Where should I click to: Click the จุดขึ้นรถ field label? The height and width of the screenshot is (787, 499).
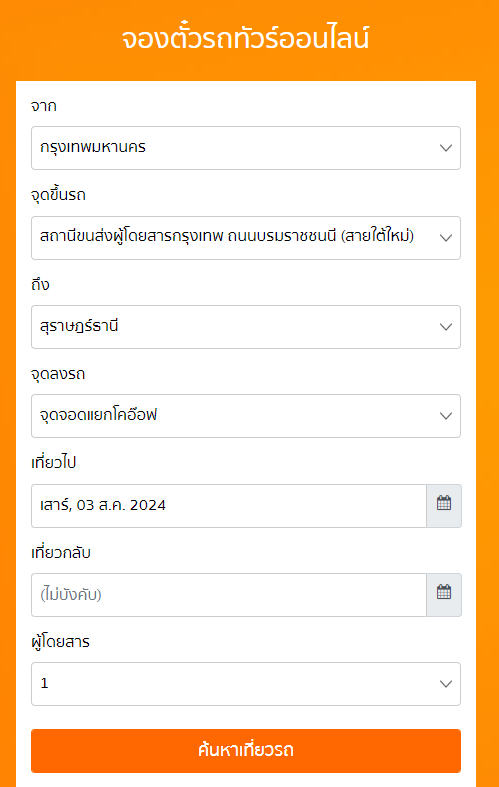[x=58, y=195]
